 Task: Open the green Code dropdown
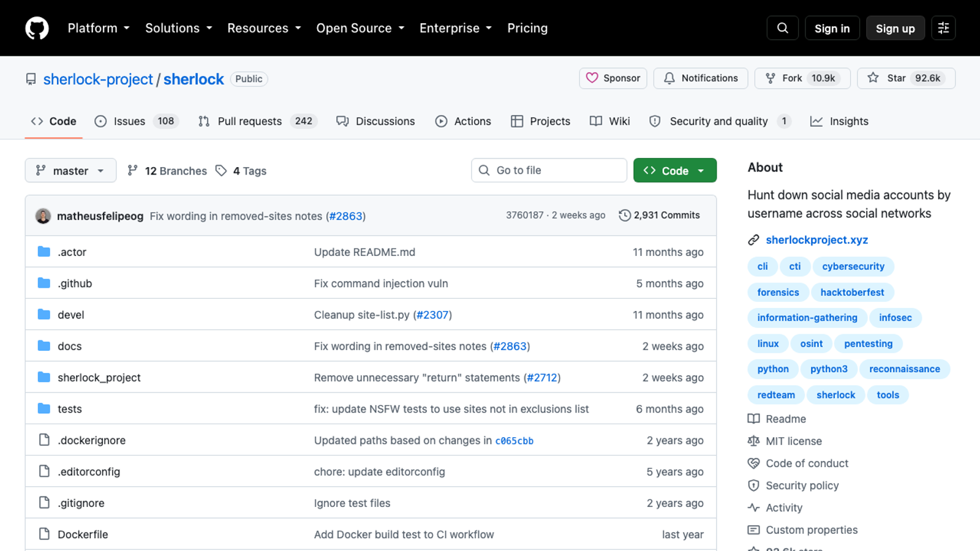pyautogui.click(x=675, y=171)
